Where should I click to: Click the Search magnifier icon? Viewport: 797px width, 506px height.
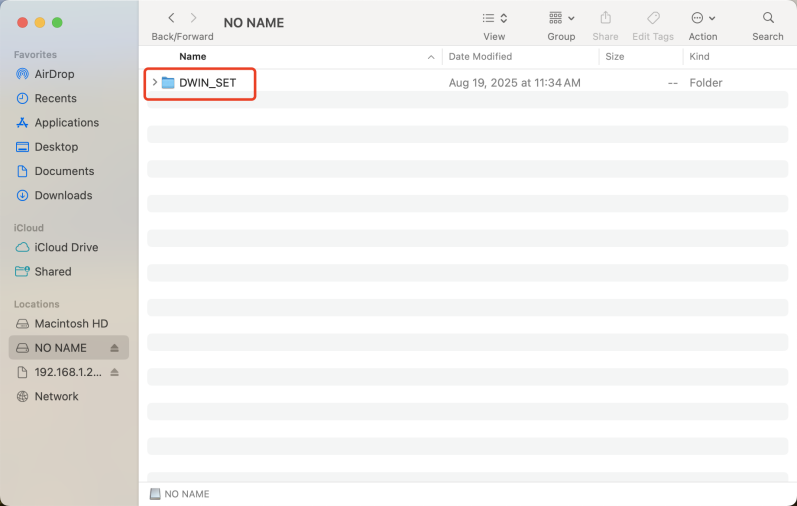pyautogui.click(x=768, y=18)
